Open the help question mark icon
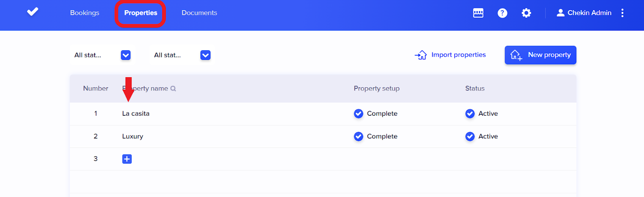 click(502, 13)
